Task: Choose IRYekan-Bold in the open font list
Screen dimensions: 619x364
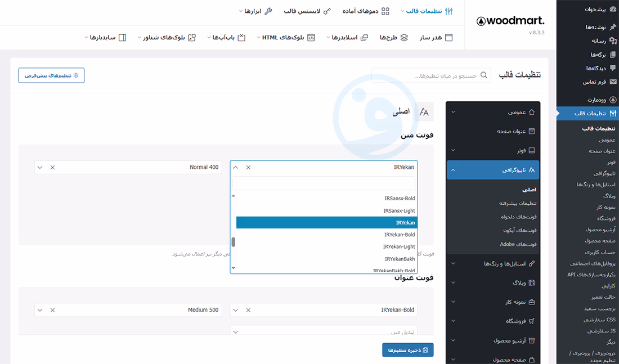Action: 326,235
